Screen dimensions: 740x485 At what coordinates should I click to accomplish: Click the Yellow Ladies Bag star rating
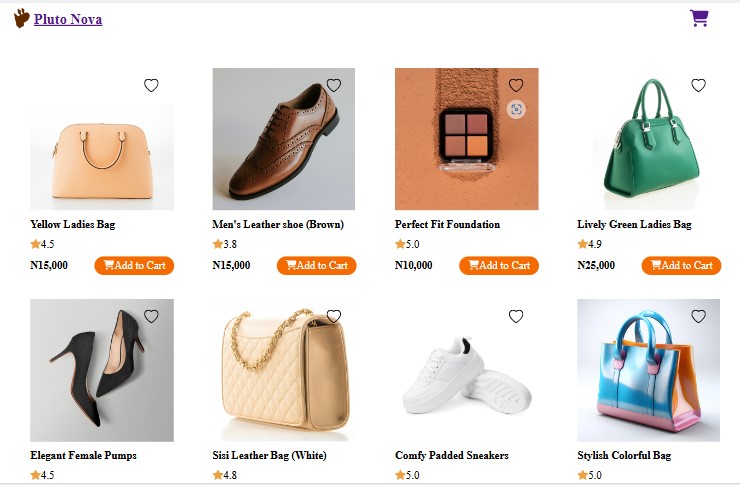coord(42,244)
